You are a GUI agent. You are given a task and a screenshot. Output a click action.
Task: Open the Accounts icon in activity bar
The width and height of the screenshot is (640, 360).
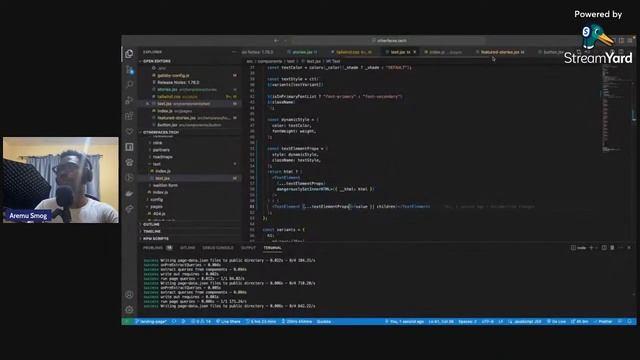point(129,294)
